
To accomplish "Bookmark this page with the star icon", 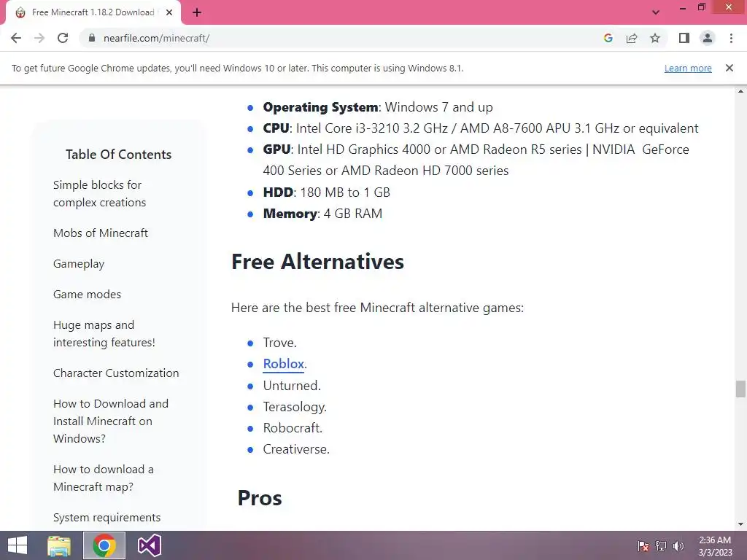I will 655,38.
